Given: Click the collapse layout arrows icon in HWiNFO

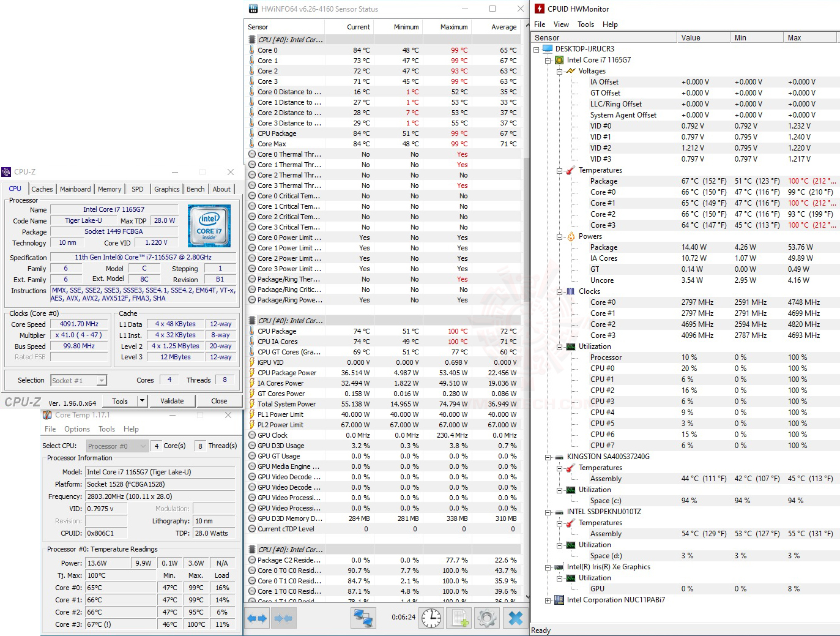Looking at the screenshot, I should click(283, 618).
